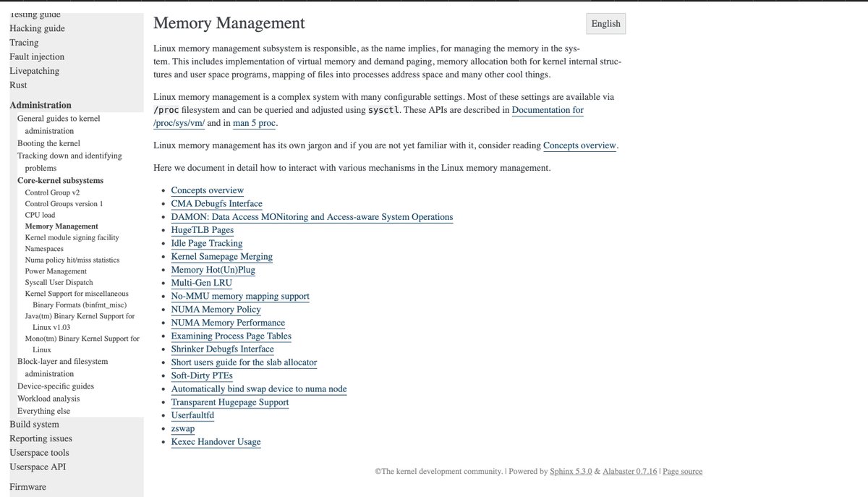This screenshot has height=497, width=868.
Task: Open Idle Page Tracking link
Action: coord(207,243)
